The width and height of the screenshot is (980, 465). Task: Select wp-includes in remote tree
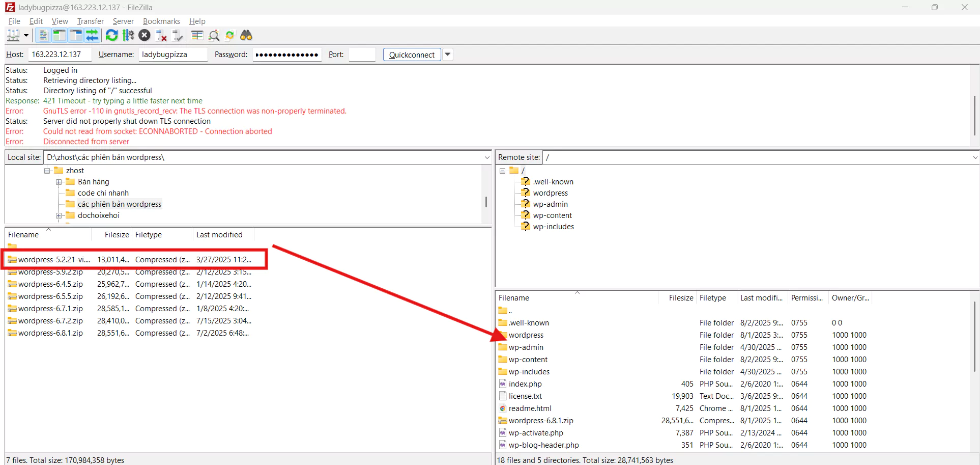pos(554,227)
